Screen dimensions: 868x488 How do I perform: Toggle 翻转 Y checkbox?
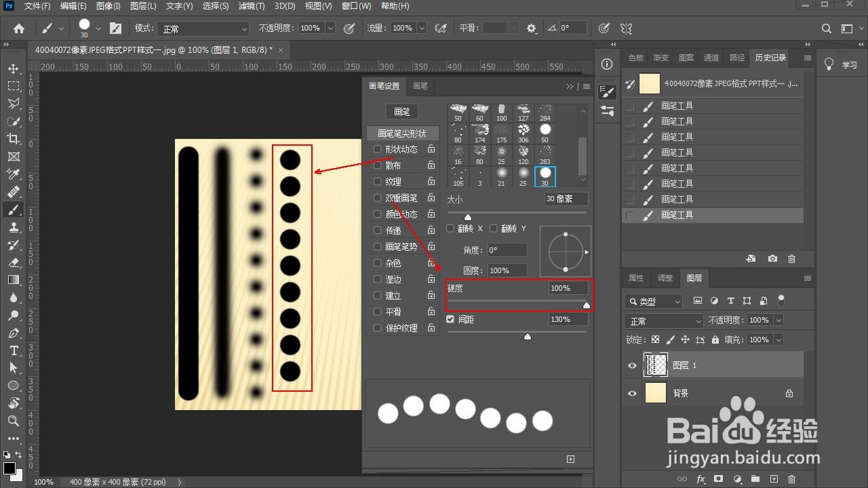click(x=494, y=228)
